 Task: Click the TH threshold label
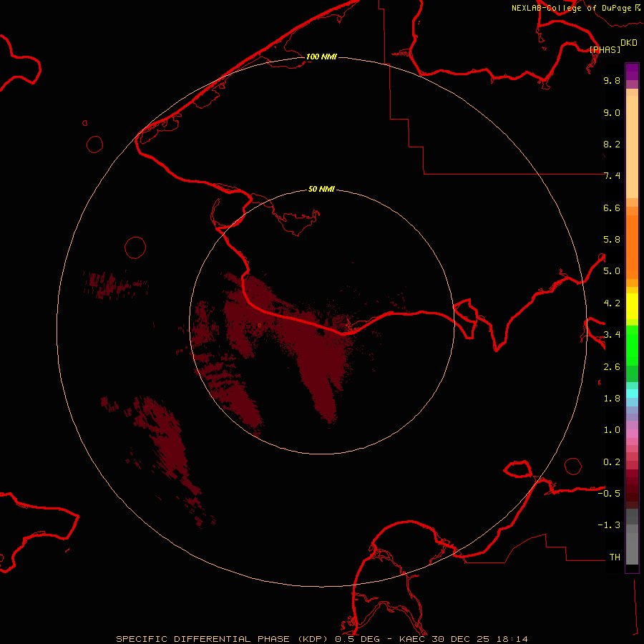click(x=615, y=557)
